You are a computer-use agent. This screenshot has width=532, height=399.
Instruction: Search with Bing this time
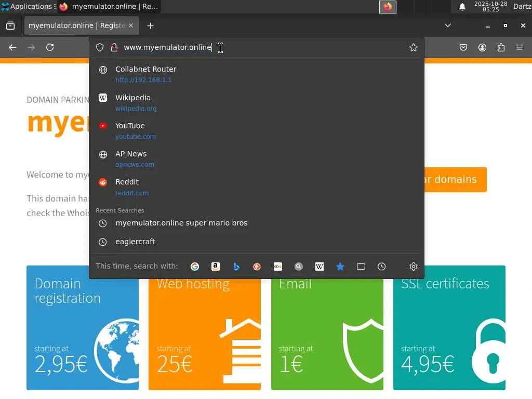pos(236,267)
